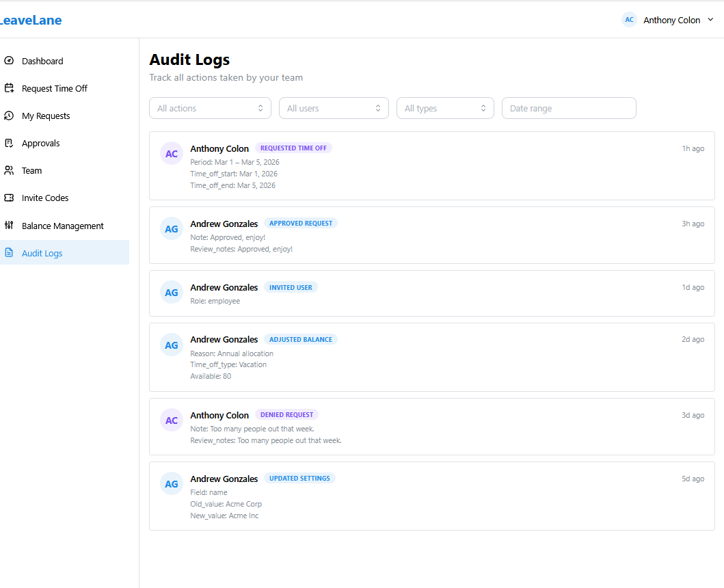Screen dimensions: 724x588
Task: Click Andrew Gonzales on the Invited User entry
Action: tap(224, 287)
